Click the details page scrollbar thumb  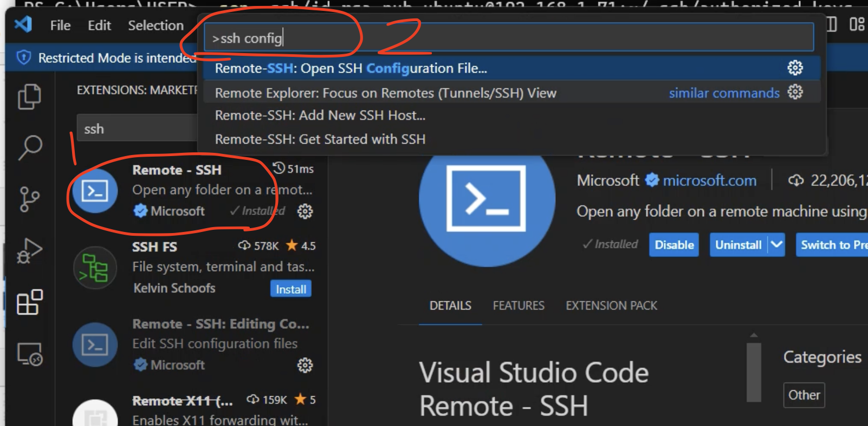[754, 372]
